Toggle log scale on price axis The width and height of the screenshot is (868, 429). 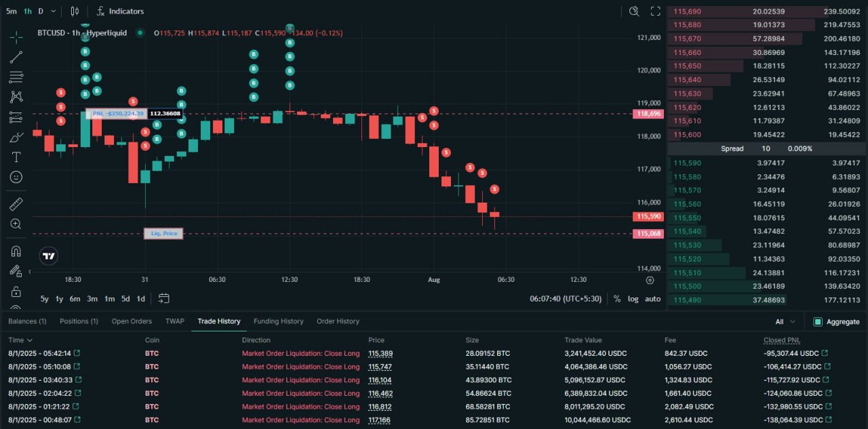point(633,299)
